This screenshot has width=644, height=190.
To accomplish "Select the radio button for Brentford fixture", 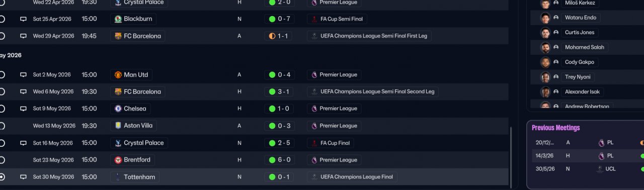I will (x=2, y=160).
